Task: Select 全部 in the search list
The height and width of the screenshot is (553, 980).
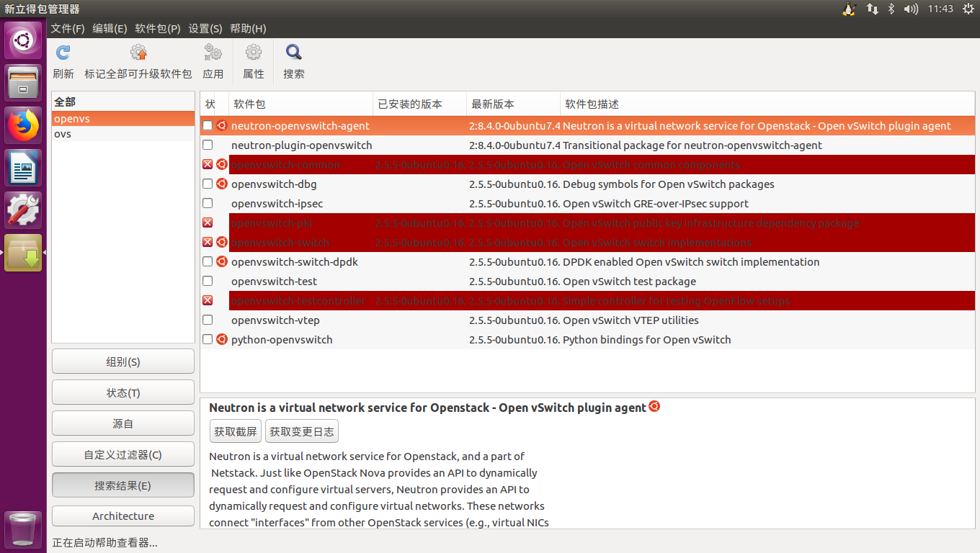Action: pyautogui.click(x=123, y=102)
